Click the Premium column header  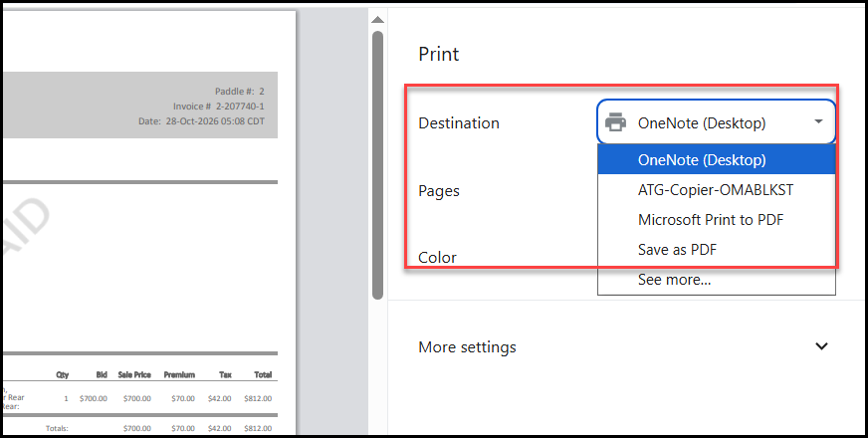179,375
